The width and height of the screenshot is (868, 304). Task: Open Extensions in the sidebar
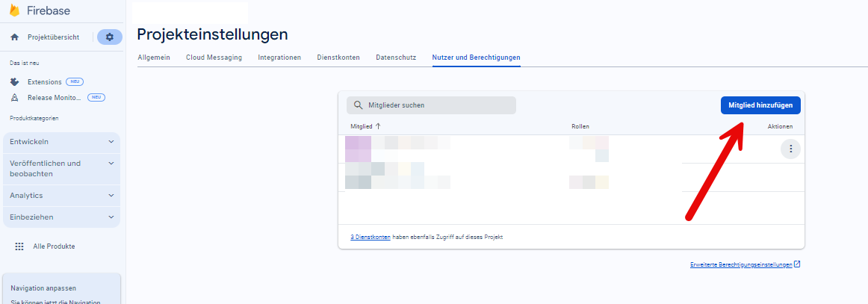(45, 82)
